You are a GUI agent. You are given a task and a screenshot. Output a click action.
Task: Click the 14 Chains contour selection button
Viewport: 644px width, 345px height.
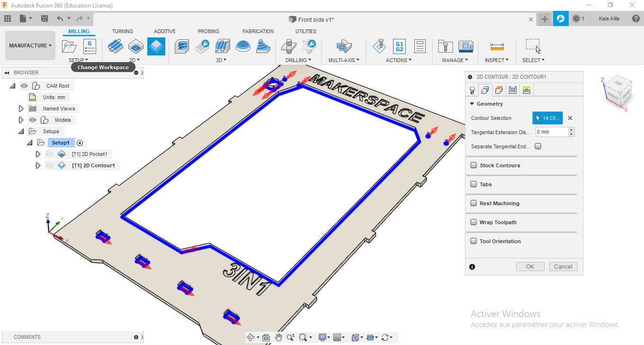(548, 118)
